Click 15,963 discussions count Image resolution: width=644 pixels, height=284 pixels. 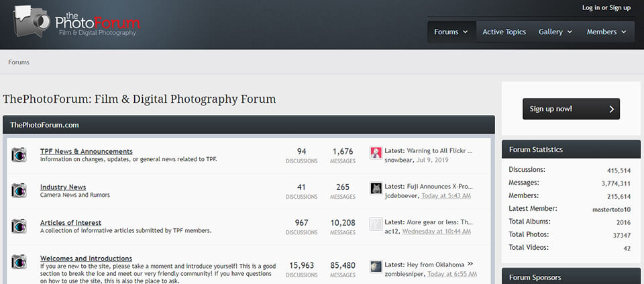(301, 265)
